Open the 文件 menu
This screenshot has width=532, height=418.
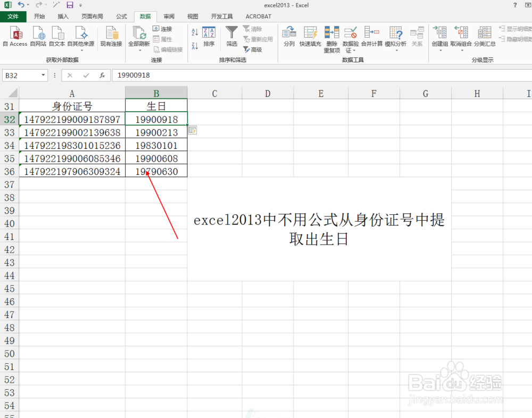(x=14, y=16)
